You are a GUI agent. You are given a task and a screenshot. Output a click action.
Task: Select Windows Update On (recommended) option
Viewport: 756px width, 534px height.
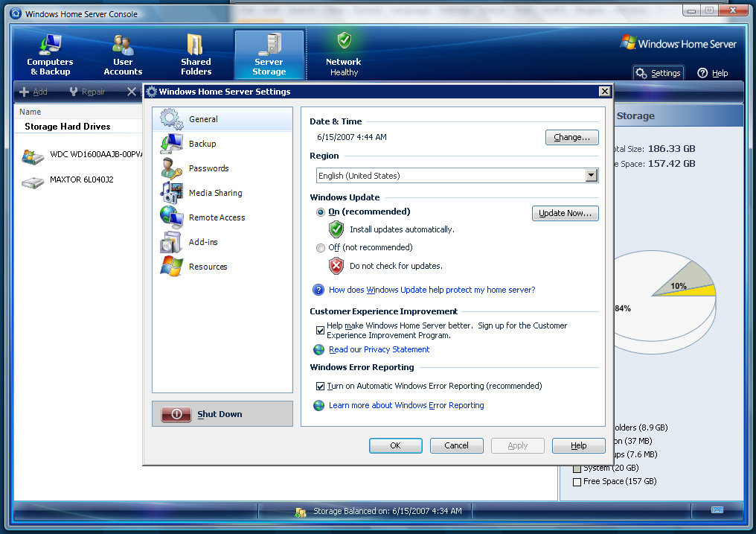tap(321, 212)
